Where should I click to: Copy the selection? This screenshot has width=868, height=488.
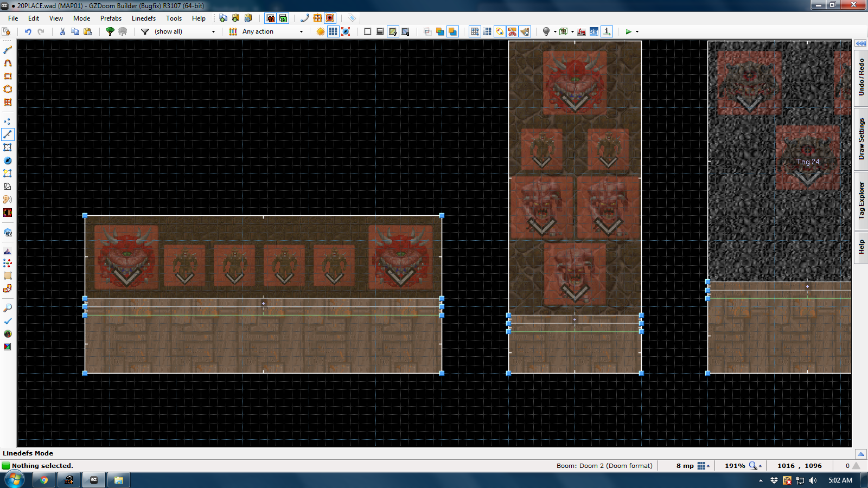click(75, 31)
